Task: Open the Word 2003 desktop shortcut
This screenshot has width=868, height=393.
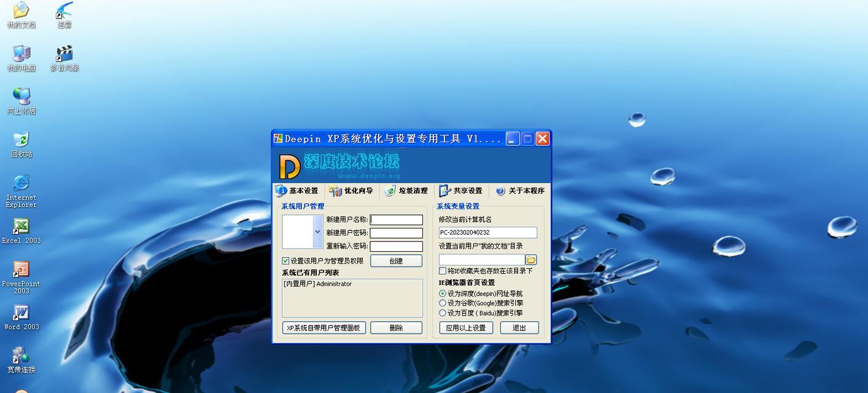Action: [x=21, y=317]
